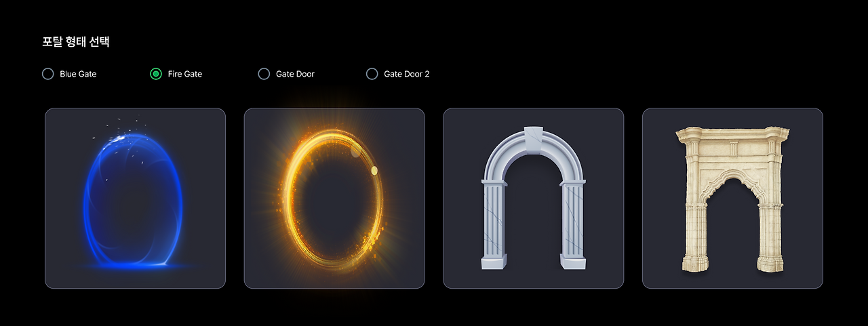The image size is (868, 326).
Task: Enable the Gate Door 2 radio button
Action: pyautogui.click(x=372, y=74)
